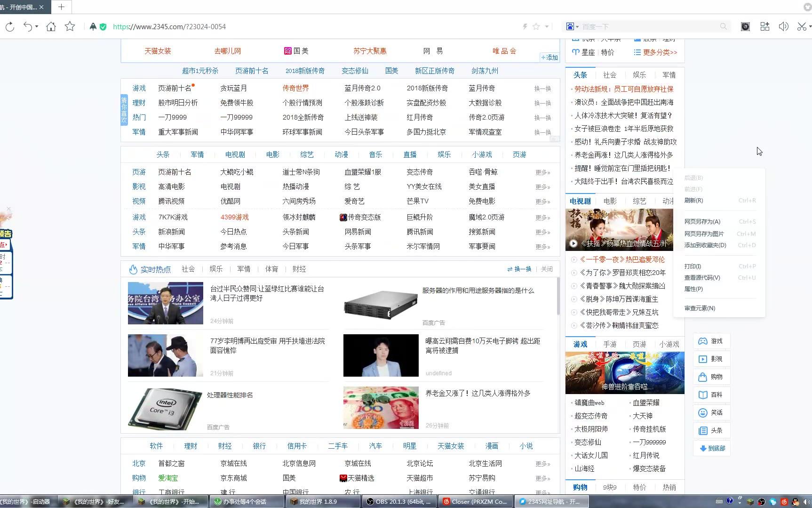Open the extensions grid icon
Viewport: 812px width, 508px height.
tap(765, 27)
